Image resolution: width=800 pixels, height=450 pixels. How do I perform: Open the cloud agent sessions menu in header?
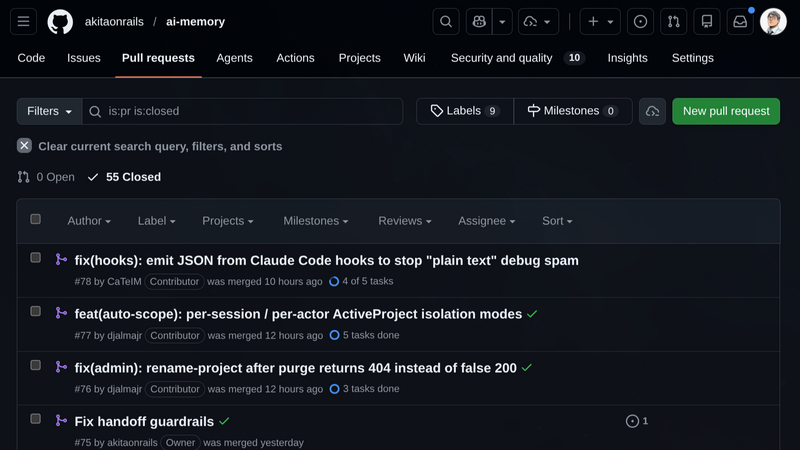coord(538,21)
